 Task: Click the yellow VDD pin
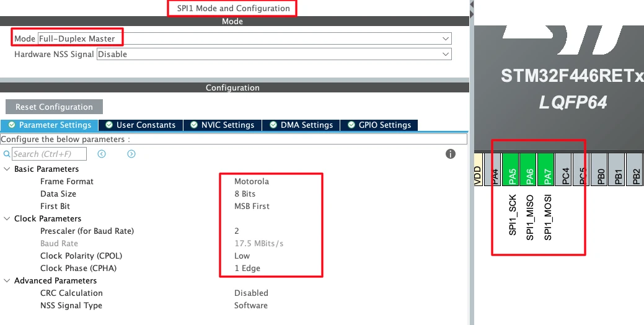point(479,169)
